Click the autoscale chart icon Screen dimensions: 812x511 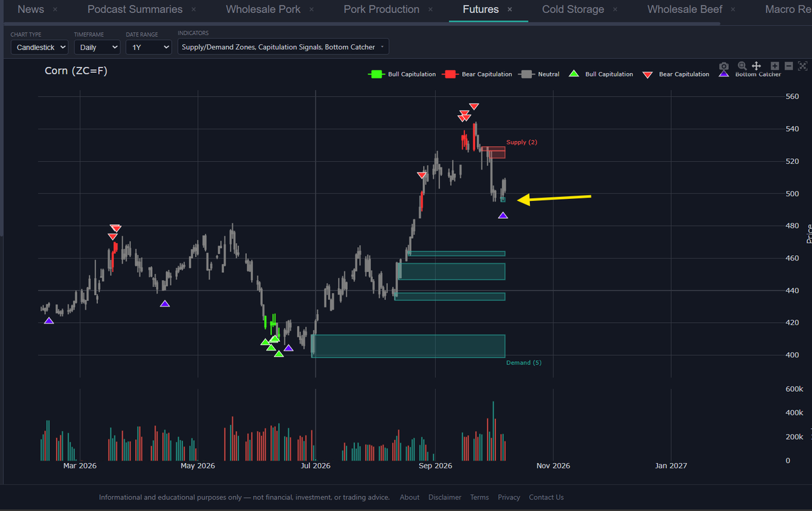(x=803, y=66)
